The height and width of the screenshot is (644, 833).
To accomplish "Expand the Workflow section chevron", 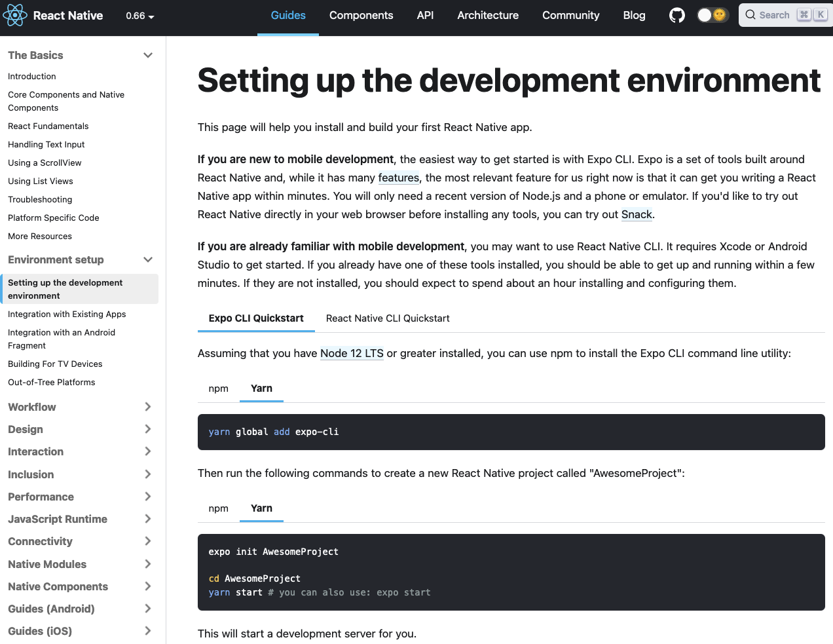I will (148, 407).
